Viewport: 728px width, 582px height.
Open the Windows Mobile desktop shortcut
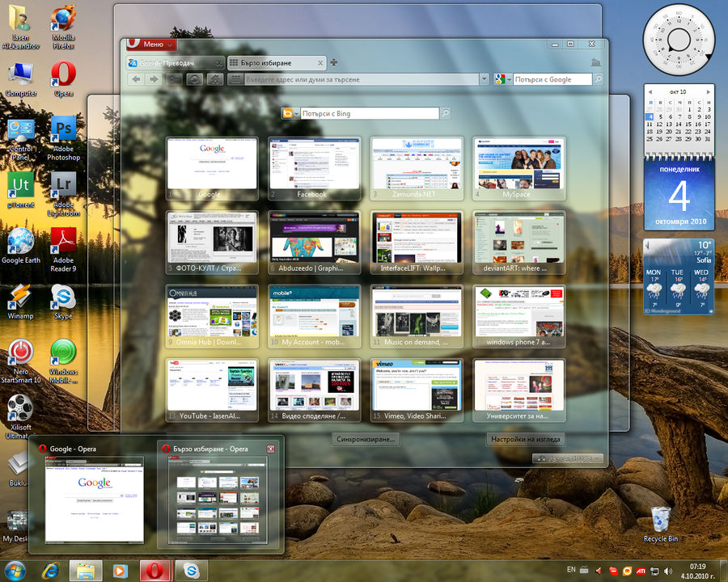click(63, 361)
